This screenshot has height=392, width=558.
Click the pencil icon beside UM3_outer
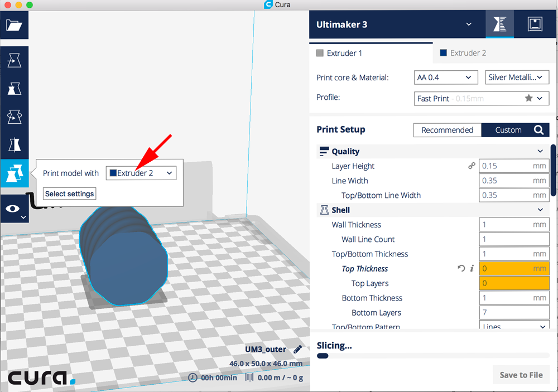(x=297, y=349)
